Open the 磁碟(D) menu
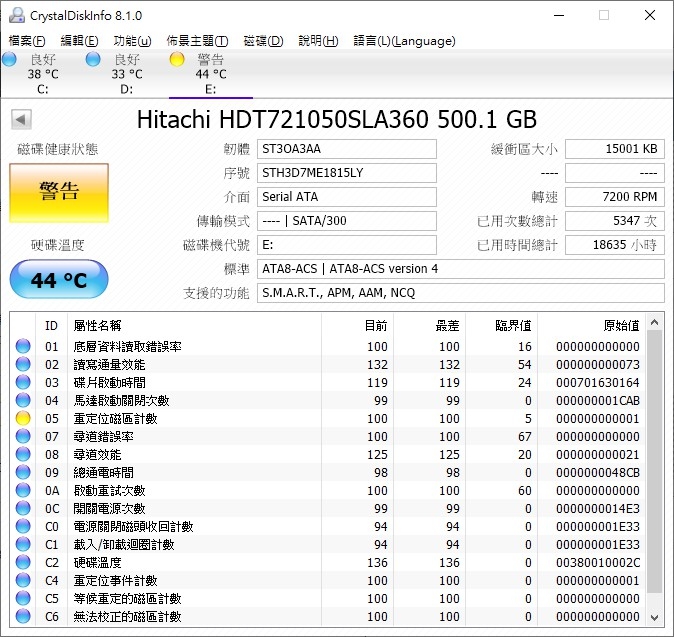This screenshot has width=674, height=637. click(x=263, y=41)
